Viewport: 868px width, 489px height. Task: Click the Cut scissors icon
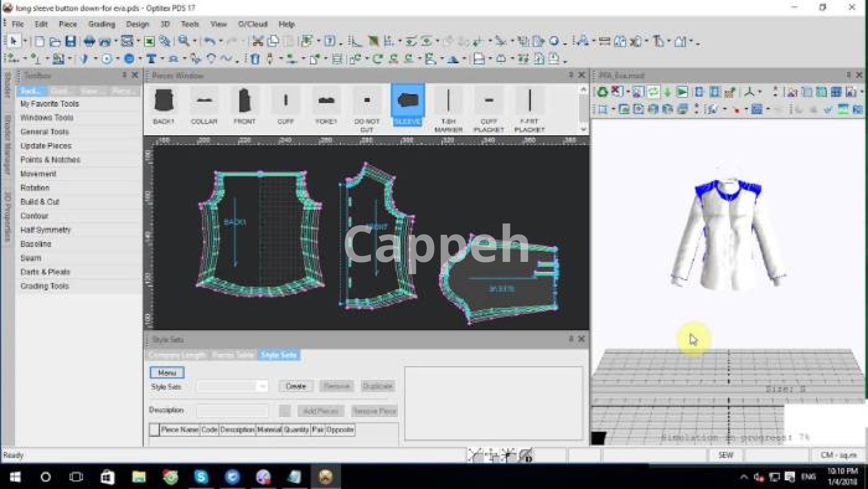pyautogui.click(x=258, y=42)
